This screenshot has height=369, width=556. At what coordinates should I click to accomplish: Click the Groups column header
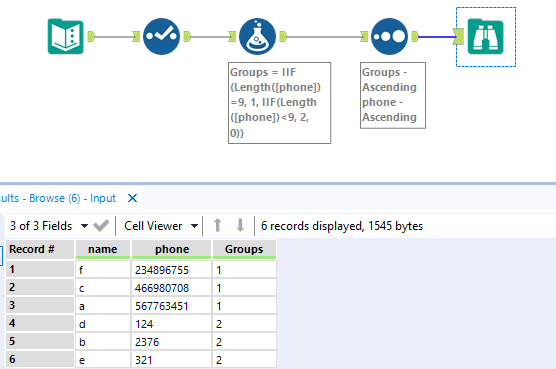click(x=244, y=249)
